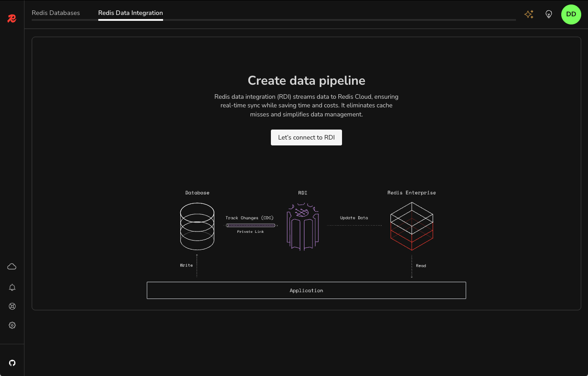This screenshot has height=376, width=588.
Task: Open the cloud icon in sidebar
Action: (12, 266)
